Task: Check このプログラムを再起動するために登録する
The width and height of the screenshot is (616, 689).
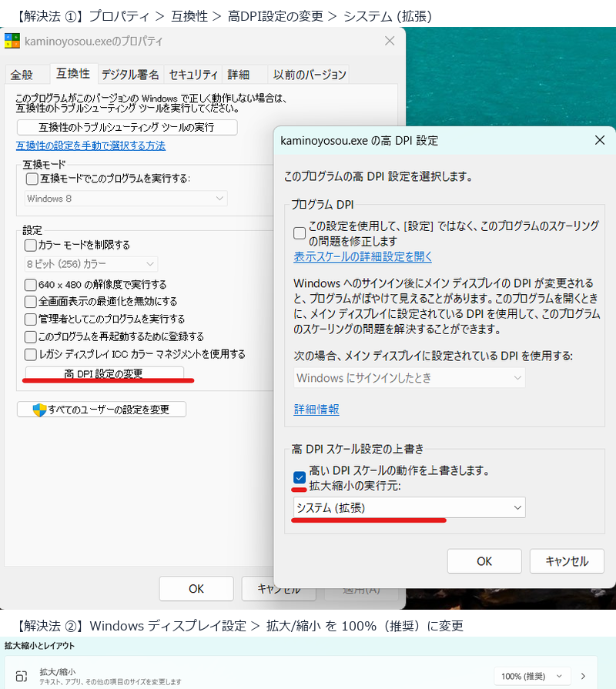Action: (x=30, y=336)
